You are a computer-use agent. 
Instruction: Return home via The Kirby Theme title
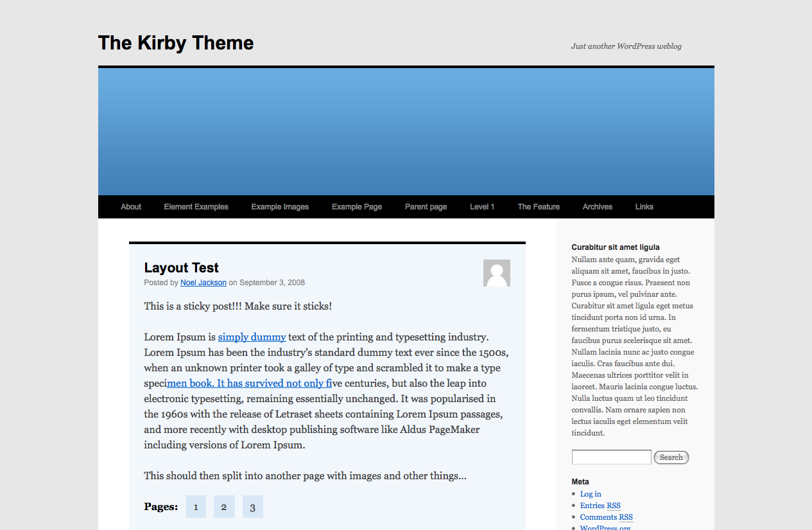tap(175, 42)
